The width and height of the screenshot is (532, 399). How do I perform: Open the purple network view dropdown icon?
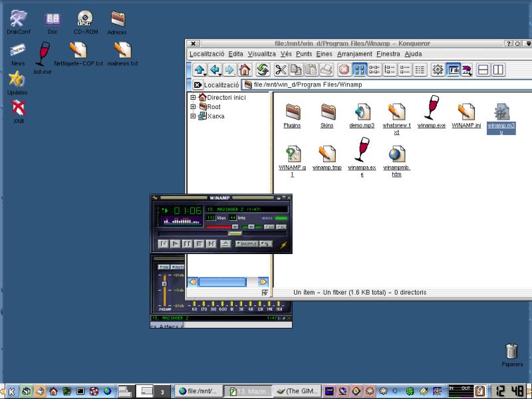[467, 70]
